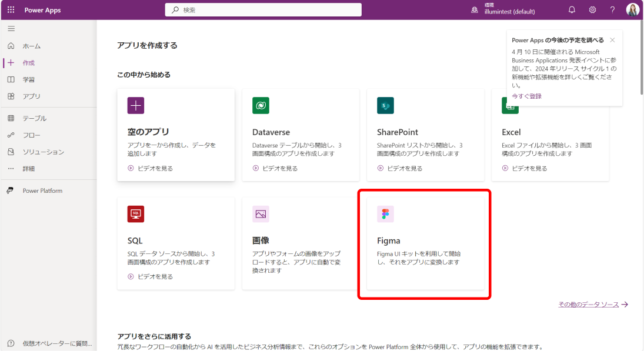Click the フロー flow icon

[11, 135]
